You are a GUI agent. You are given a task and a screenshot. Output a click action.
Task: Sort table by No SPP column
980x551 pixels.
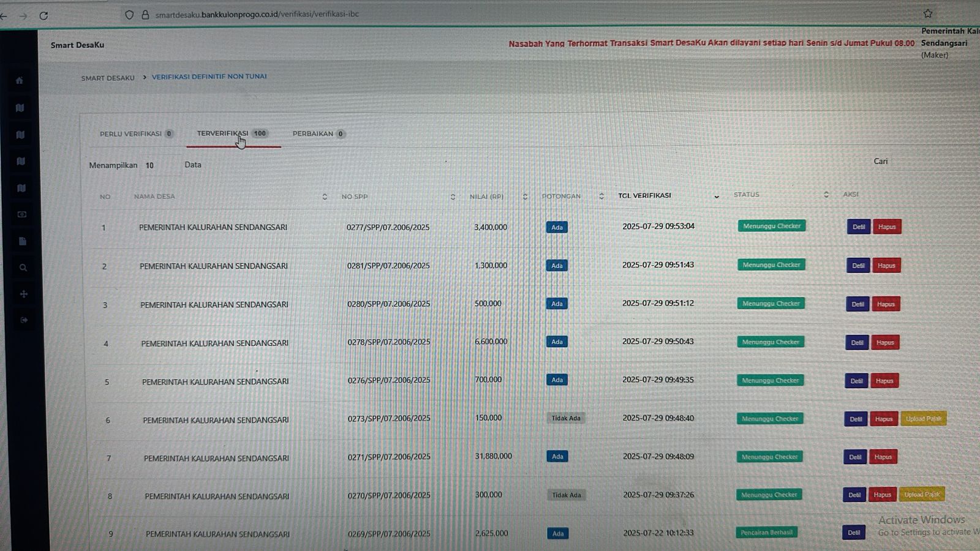click(398, 197)
